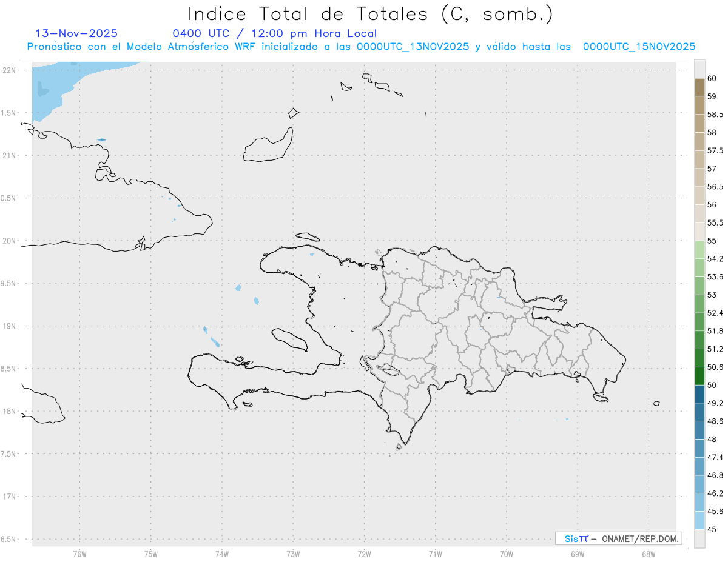The image size is (728, 562).
Task: Click the "18N" latitude label
Action: (10, 411)
